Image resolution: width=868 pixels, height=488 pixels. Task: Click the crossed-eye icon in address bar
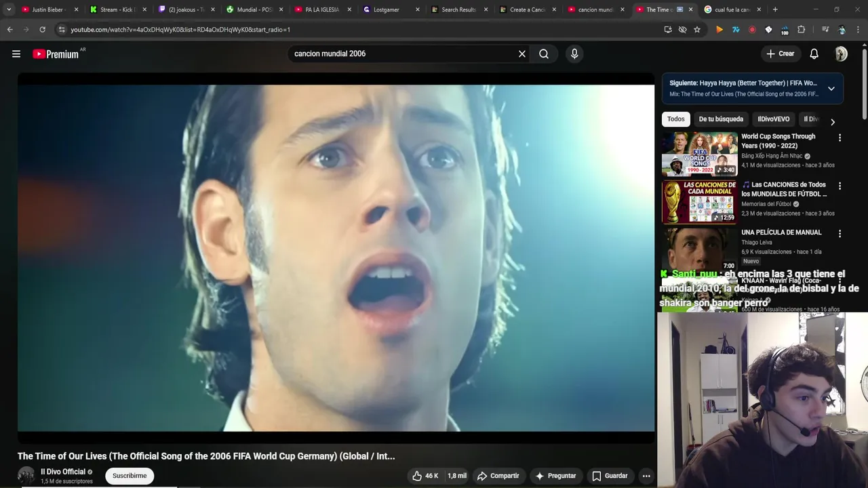click(x=682, y=29)
